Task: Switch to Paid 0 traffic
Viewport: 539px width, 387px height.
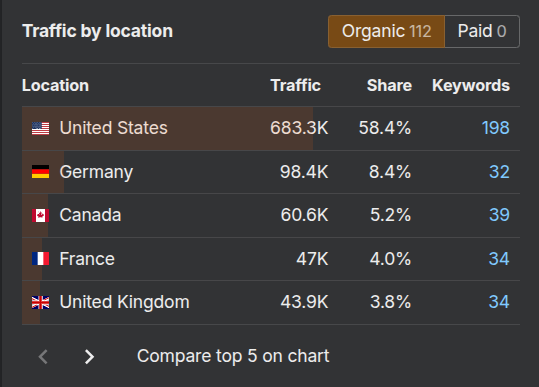Action: coord(482,31)
